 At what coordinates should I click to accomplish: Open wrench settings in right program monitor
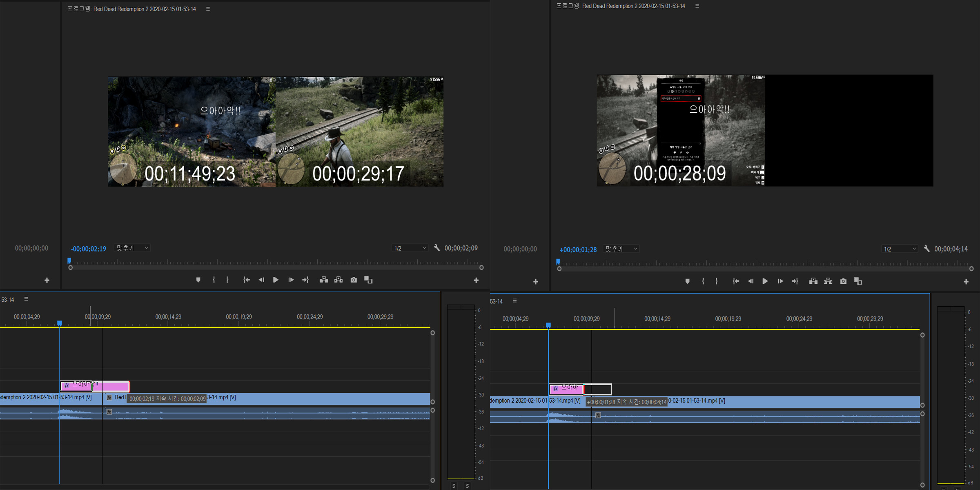(x=927, y=249)
